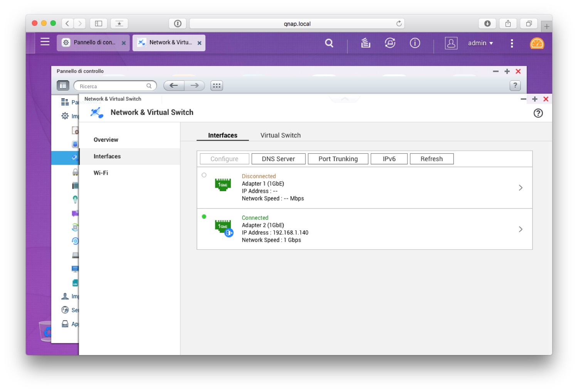Select Interfaces in the left navigation
The image size is (578, 392).
(x=130, y=156)
